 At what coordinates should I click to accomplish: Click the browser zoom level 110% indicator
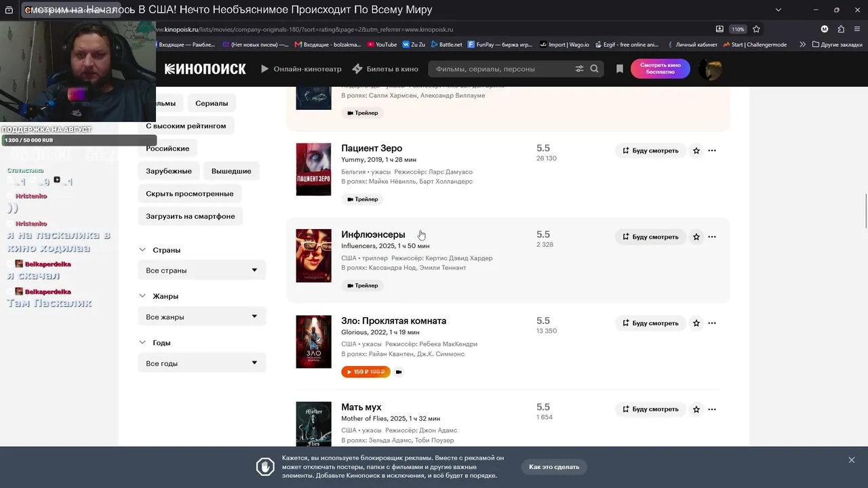738,29
